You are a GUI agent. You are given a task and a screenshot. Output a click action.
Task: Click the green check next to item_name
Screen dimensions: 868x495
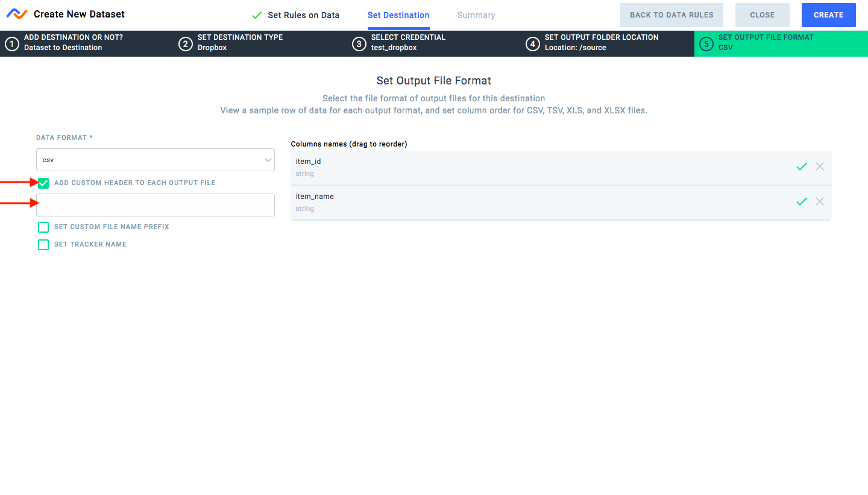click(802, 202)
